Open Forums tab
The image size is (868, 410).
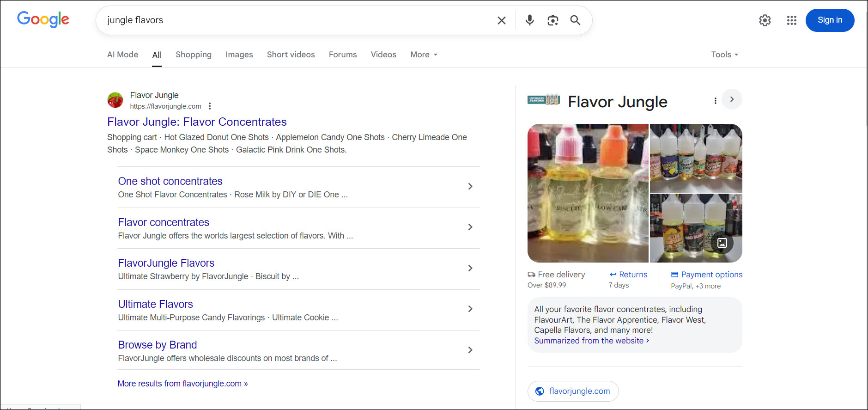coord(343,55)
